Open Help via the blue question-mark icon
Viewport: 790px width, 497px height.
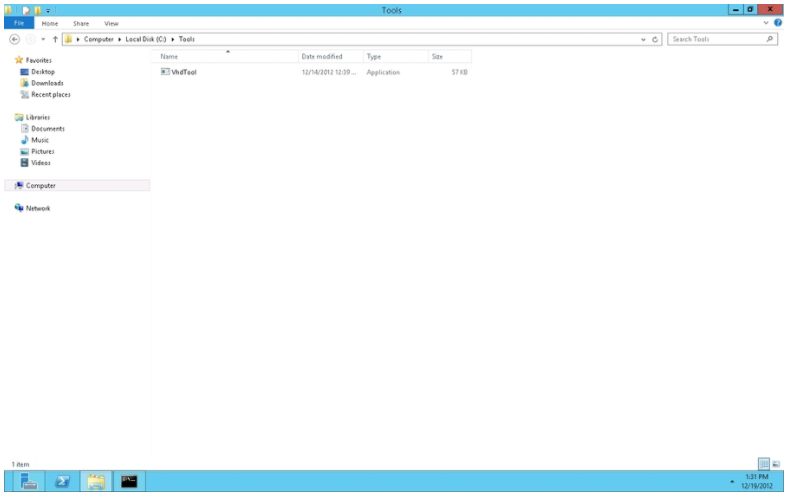click(x=778, y=23)
